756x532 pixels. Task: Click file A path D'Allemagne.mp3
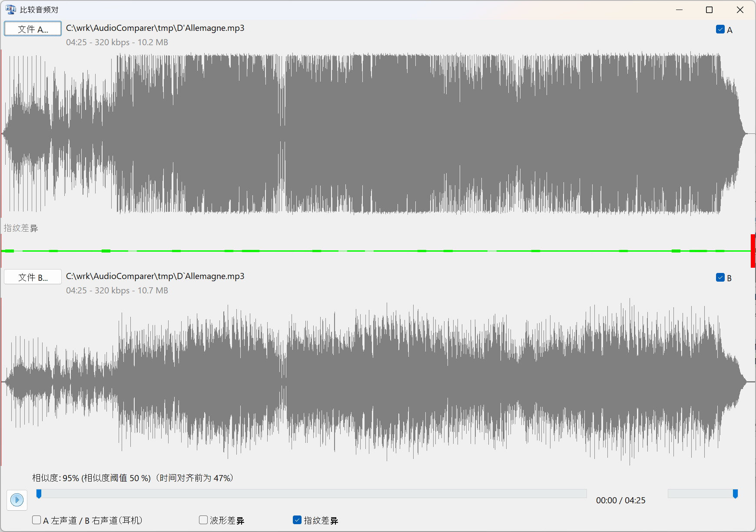pos(155,28)
